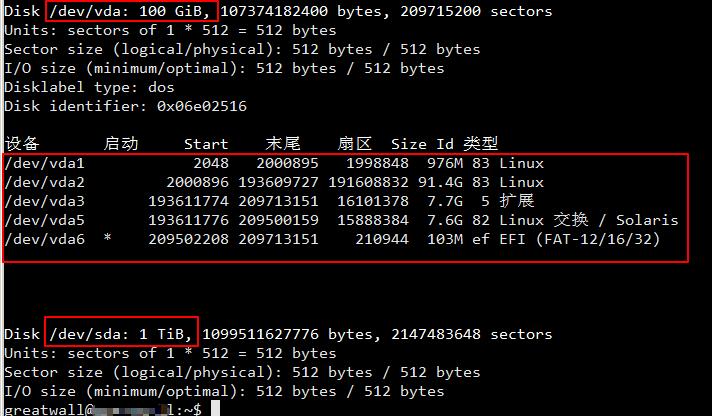Click the 类型 column header

coord(481,144)
